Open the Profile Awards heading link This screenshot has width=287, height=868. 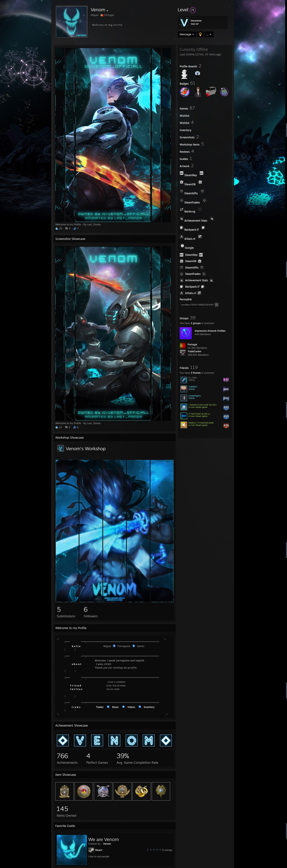(190, 66)
